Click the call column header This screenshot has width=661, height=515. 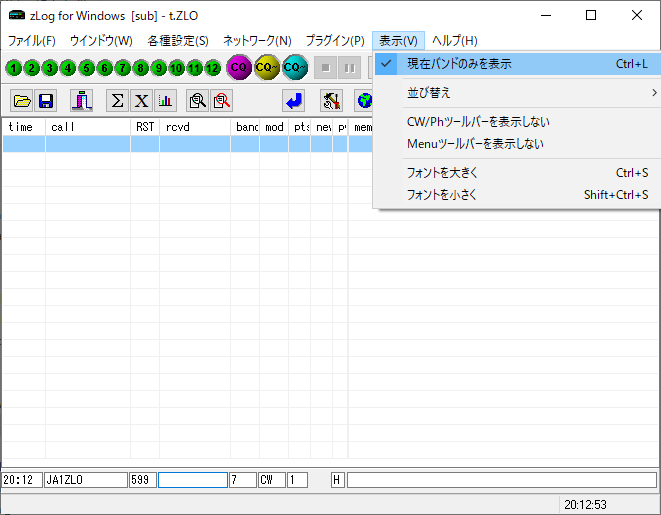tap(88, 127)
